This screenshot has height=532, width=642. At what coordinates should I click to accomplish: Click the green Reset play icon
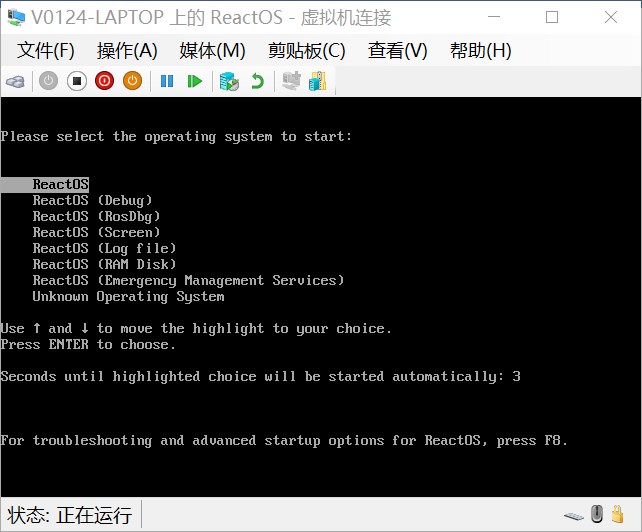(195, 81)
